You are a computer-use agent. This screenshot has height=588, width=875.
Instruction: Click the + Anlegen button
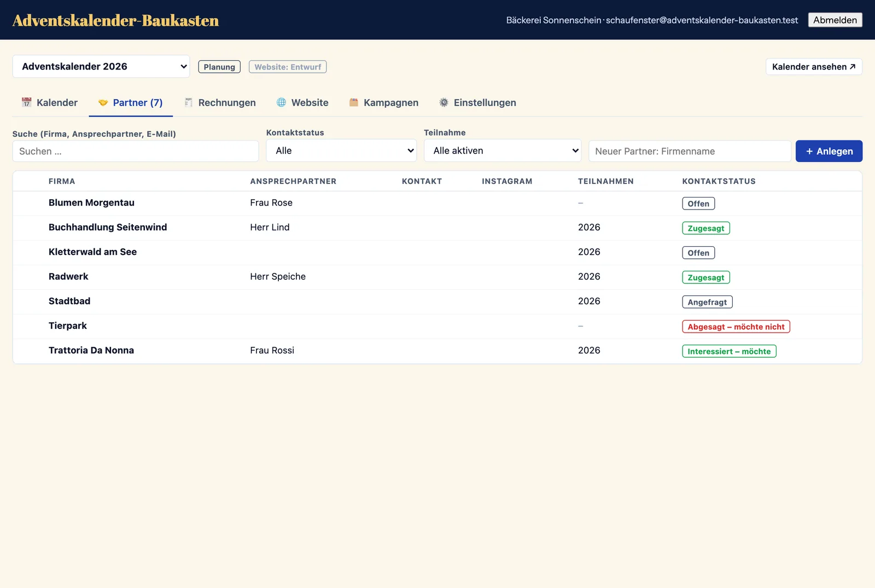coord(829,151)
